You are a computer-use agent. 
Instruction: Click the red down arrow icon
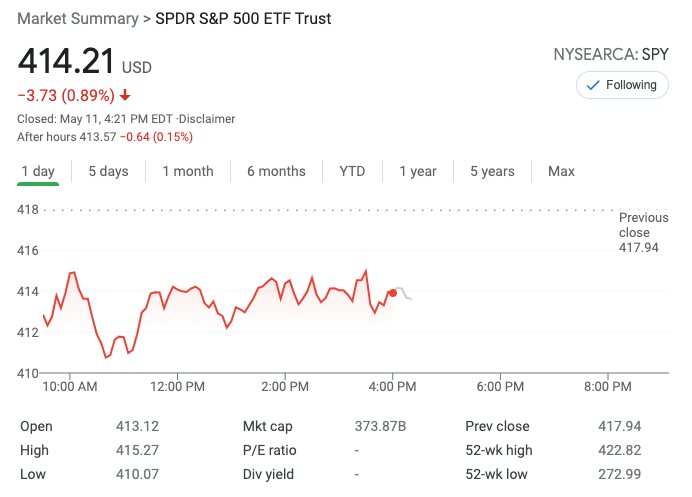125,96
